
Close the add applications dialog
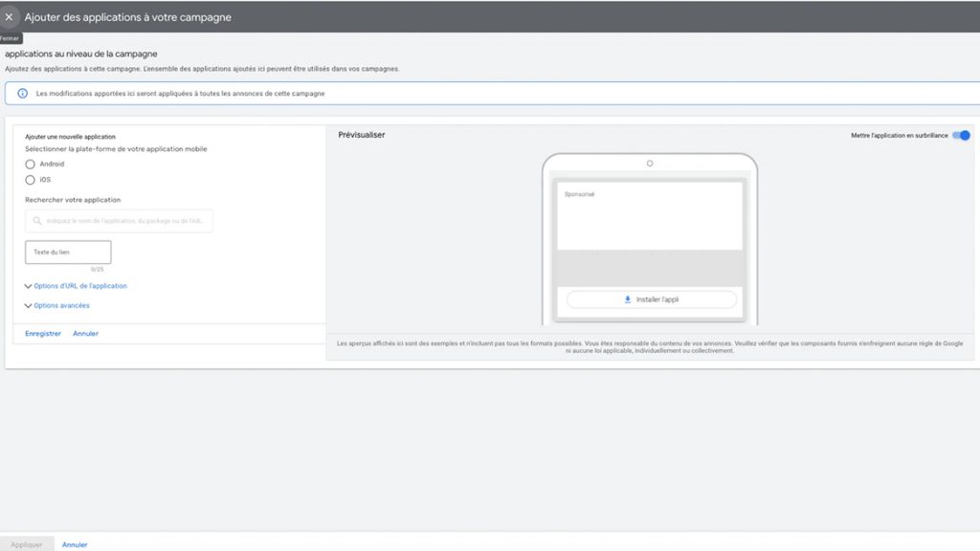pyautogui.click(x=9, y=17)
